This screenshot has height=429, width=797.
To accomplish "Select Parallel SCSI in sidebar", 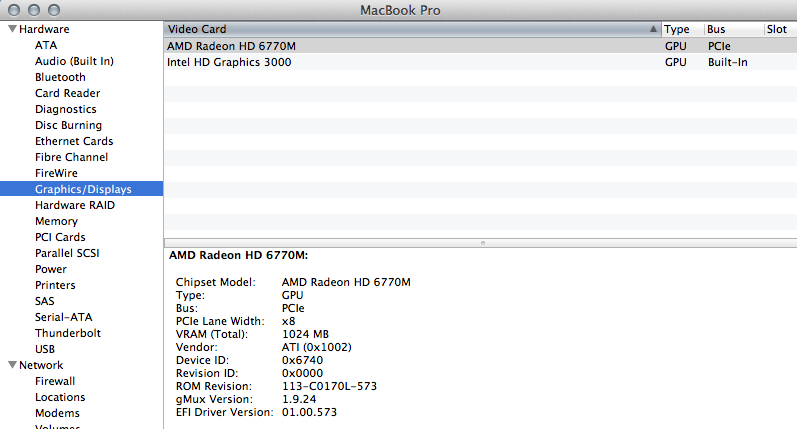I will coord(67,253).
